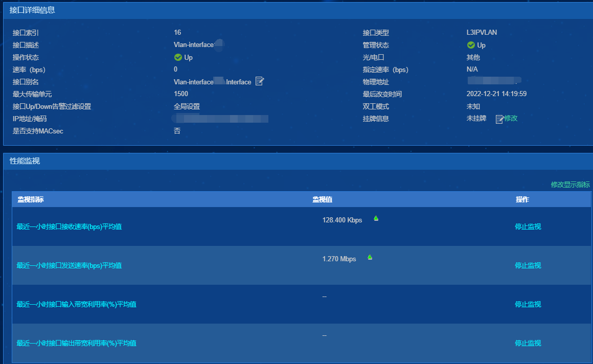Image resolution: width=593 pixels, height=364 pixels.
Task: Click the 未挂牌 status text
Action: (476, 119)
